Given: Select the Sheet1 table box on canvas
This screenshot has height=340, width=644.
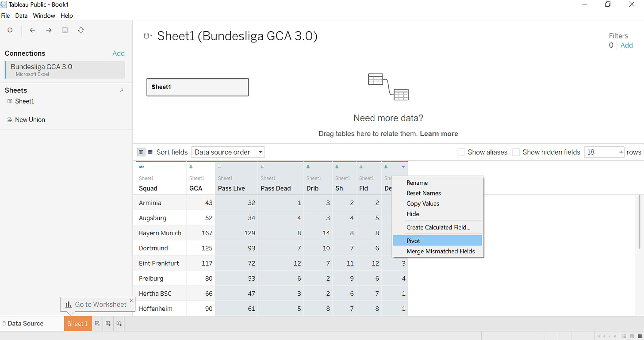Looking at the screenshot, I should (x=197, y=87).
